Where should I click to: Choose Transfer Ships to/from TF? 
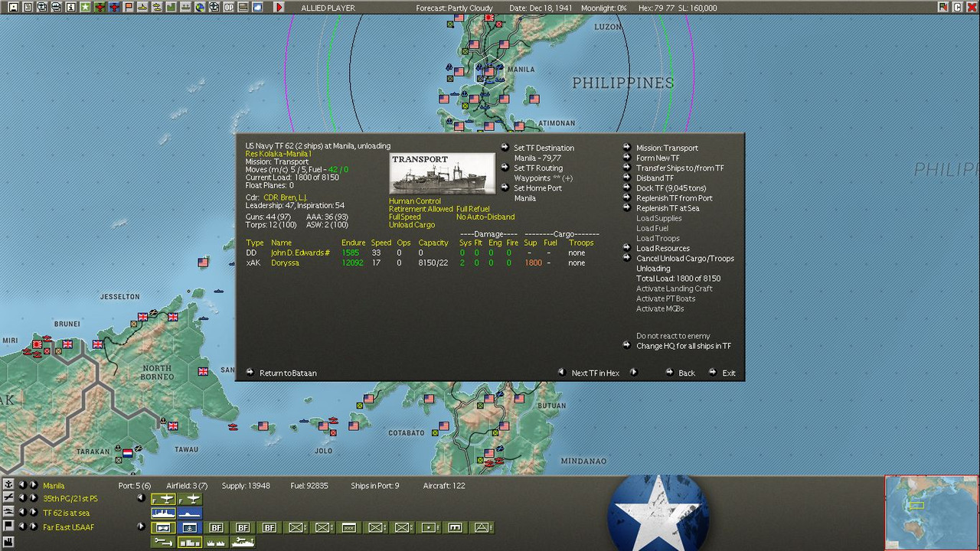[x=680, y=168]
